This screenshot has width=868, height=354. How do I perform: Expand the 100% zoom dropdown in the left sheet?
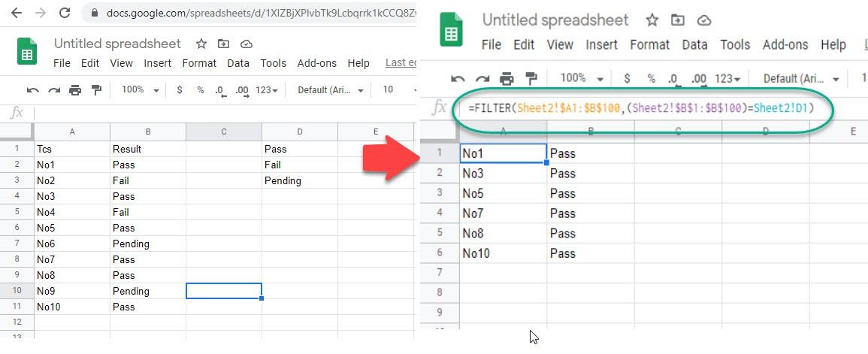pyautogui.click(x=141, y=90)
